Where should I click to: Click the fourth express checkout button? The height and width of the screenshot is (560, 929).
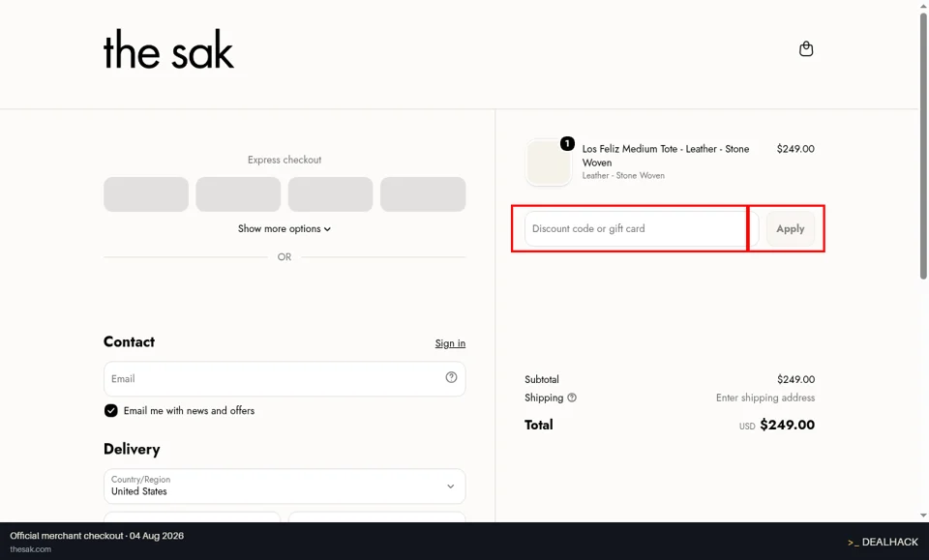point(423,194)
